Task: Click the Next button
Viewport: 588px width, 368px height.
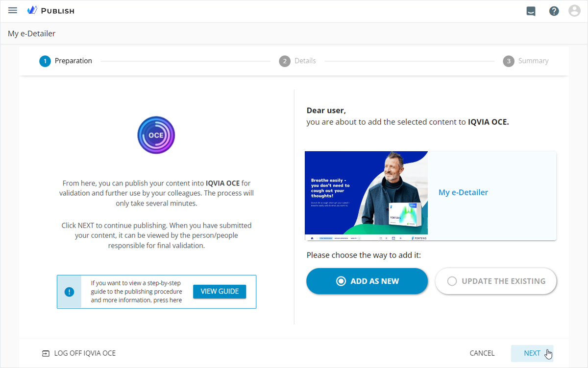Action: 532,353
